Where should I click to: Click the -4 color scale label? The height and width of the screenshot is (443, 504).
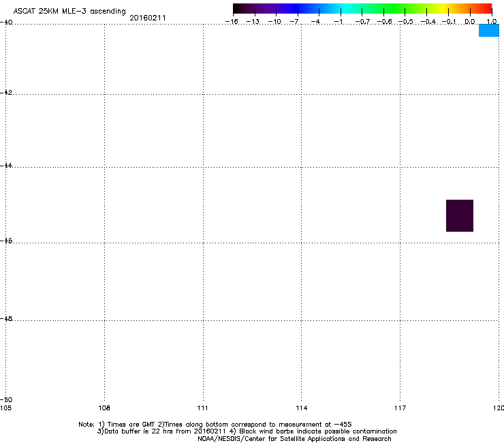[315, 22]
